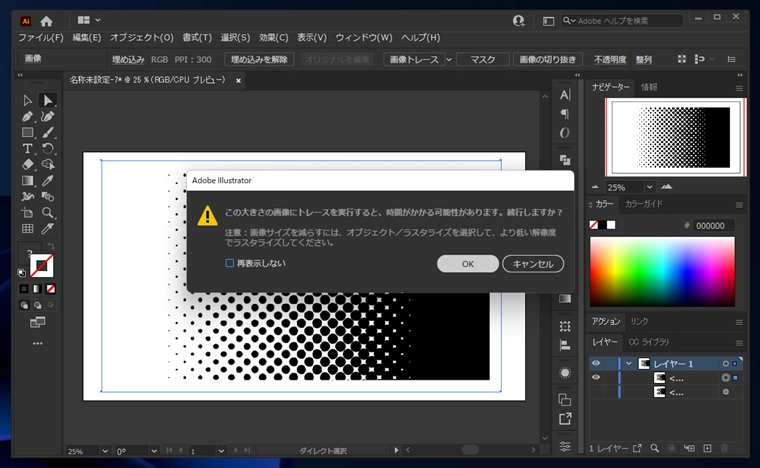Select the Gradient tool
Viewport: 760px width, 468px height.
coord(27,180)
